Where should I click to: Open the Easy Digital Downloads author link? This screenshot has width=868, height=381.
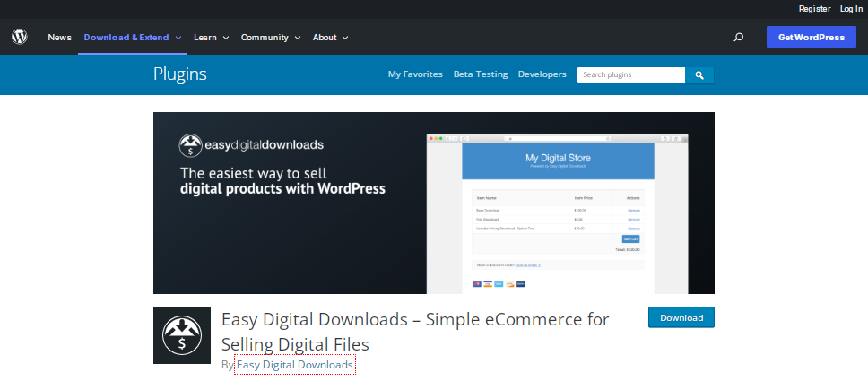294,365
